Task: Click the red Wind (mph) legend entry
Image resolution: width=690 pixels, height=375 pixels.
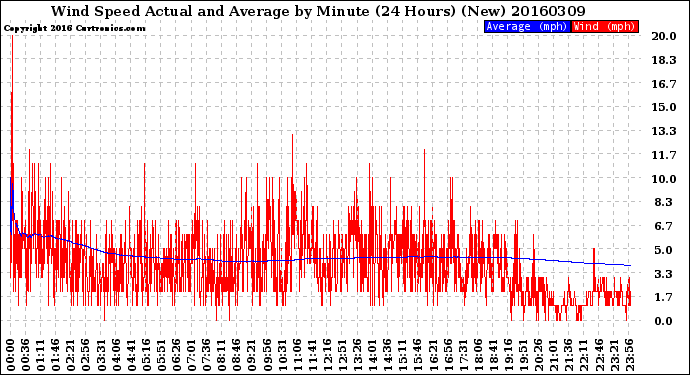Action: [x=605, y=27]
